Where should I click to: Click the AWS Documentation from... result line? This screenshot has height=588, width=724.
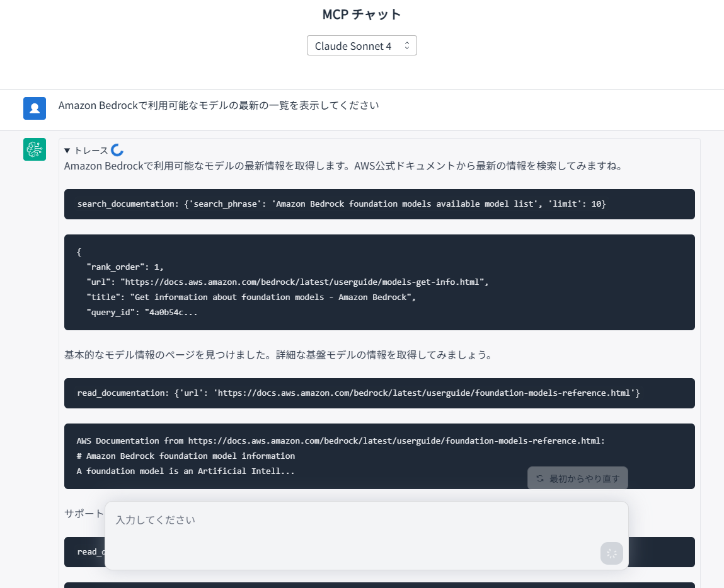(x=341, y=441)
